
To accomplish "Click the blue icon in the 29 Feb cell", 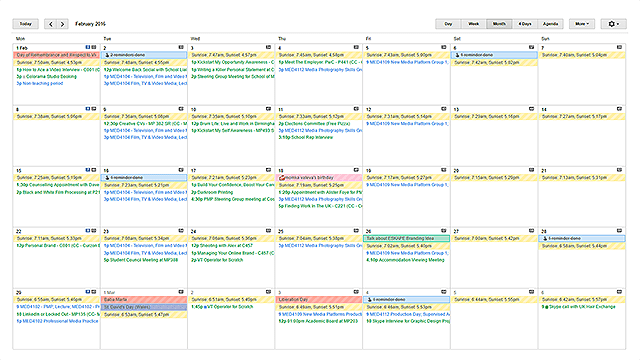I will (x=88, y=292).
